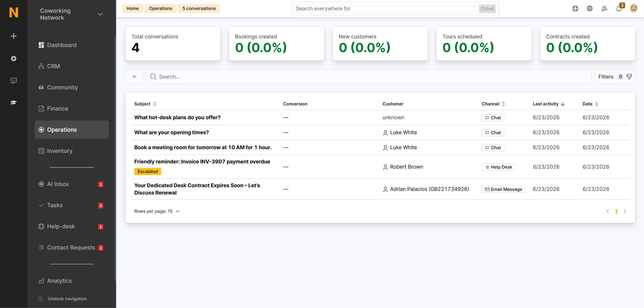Click customer Adrian Palacios (GB221734926)
Image resolution: width=644 pixels, height=308 pixels.
429,189
